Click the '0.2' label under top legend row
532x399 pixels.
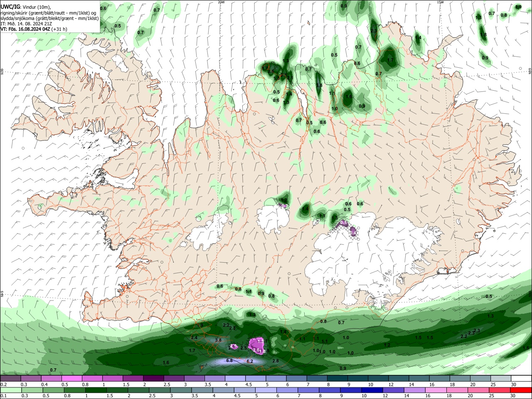click(3, 385)
